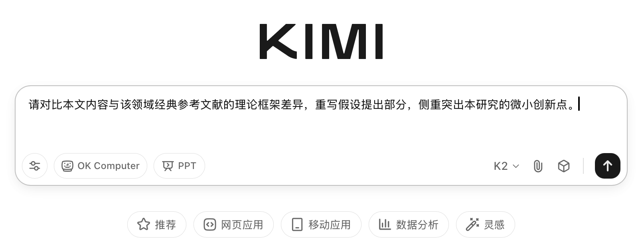Open the sliders settings icon in input box
Viewport: 644px width, 240px height.
point(35,166)
